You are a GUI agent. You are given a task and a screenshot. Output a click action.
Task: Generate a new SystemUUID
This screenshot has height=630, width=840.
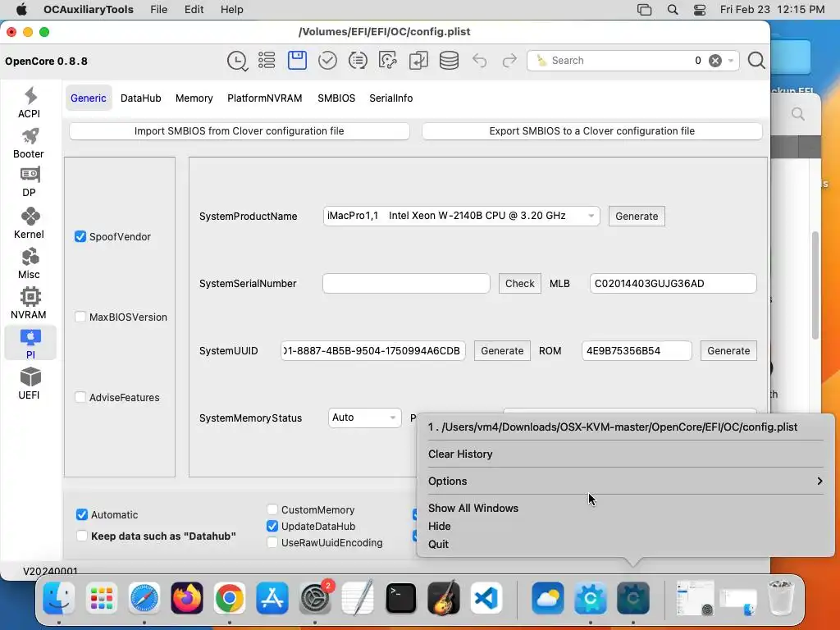(502, 351)
